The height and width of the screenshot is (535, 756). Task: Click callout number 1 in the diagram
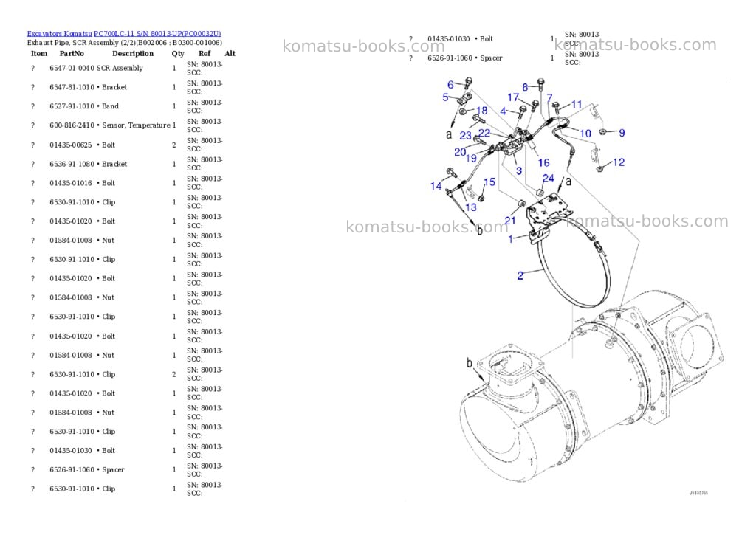click(x=511, y=238)
